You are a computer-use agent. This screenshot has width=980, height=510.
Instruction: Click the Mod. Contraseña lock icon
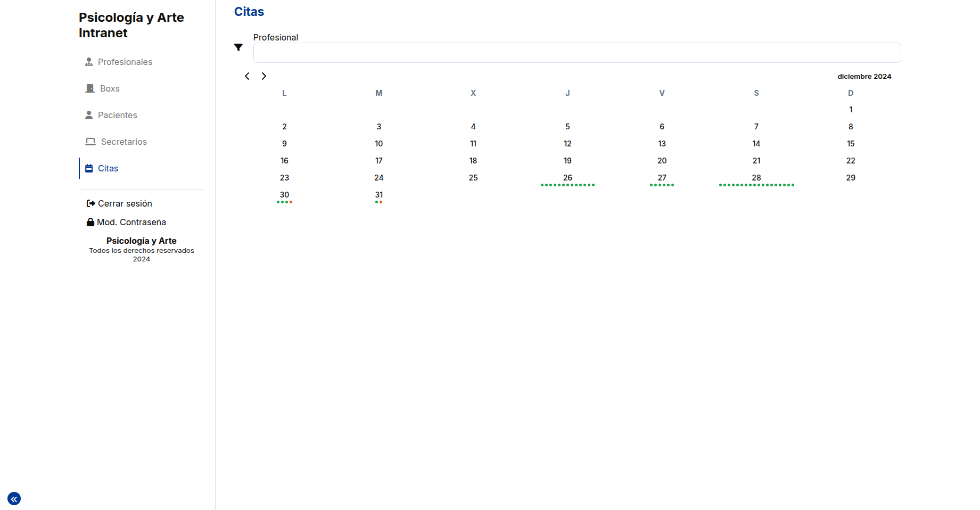pyautogui.click(x=90, y=222)
